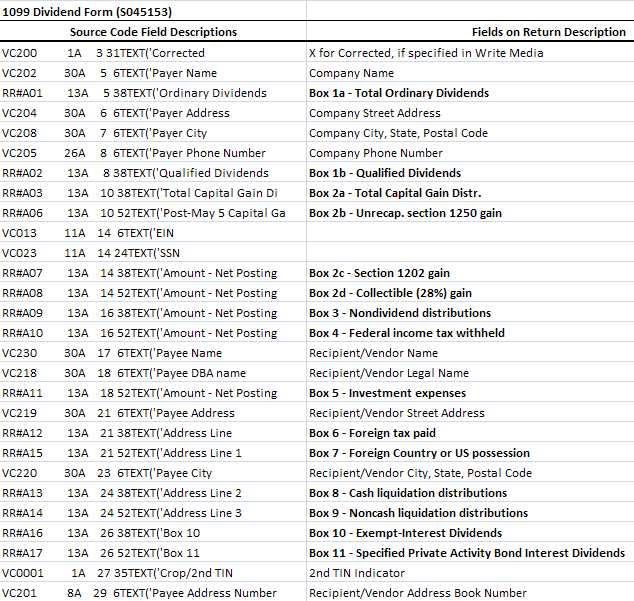Click the 'Source Code Field Descriptions' header cell
The image size is (634, 601).
coord(153,32)
